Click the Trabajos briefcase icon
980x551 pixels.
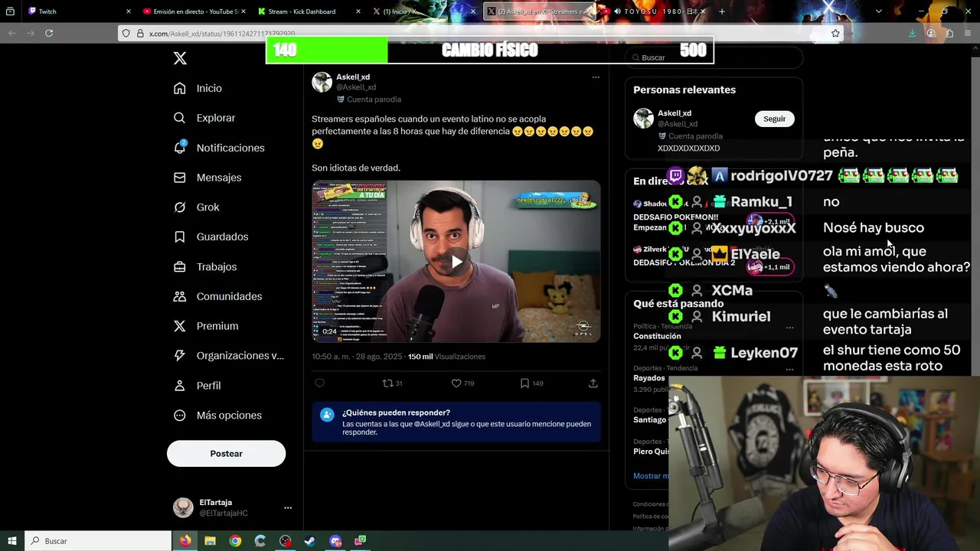pos(180,267)
